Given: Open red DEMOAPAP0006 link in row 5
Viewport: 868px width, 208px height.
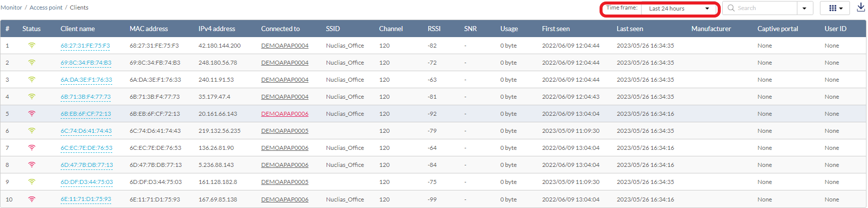Looking at the screenshot, I should [284, 114].
